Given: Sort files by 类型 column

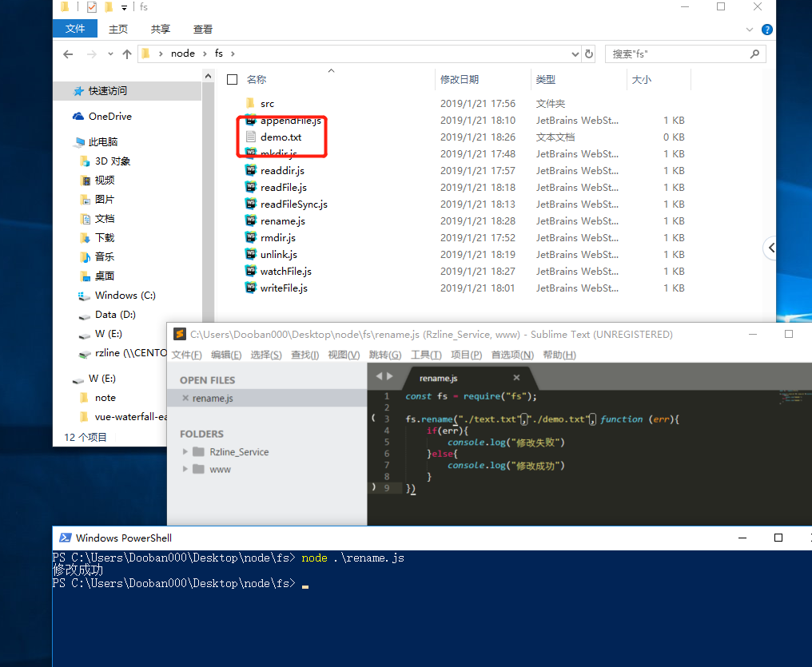Looking at the screenshot, I should [x=545, y=79].
